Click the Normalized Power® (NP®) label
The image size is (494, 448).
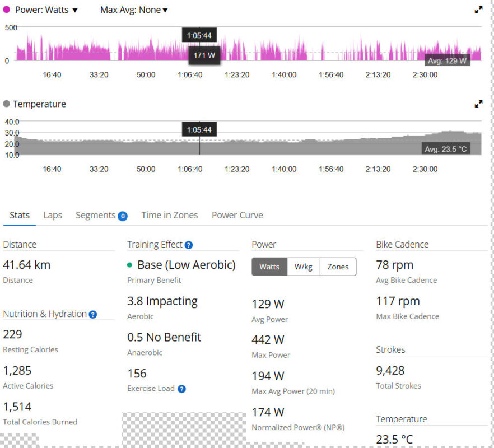(x=298, y=427)
